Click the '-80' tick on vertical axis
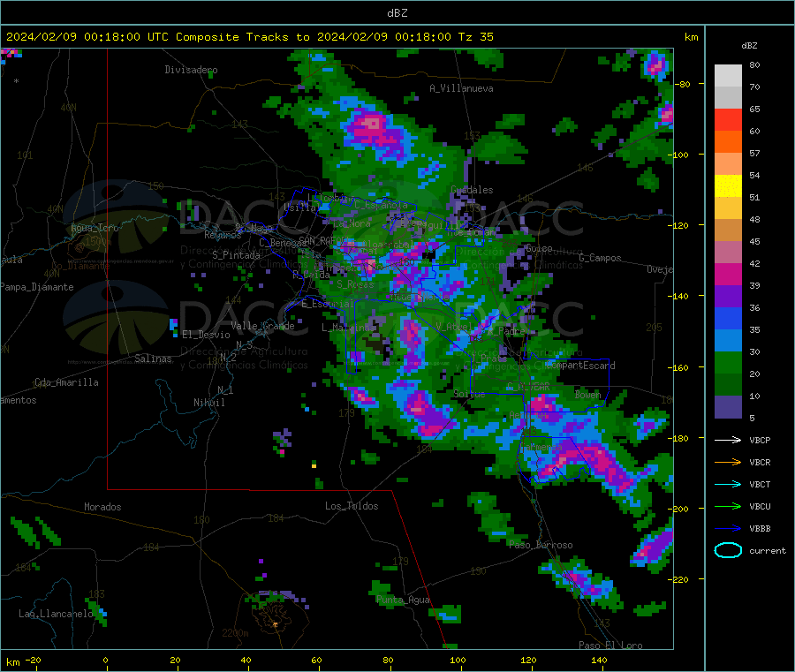 [x=682, y=84]
